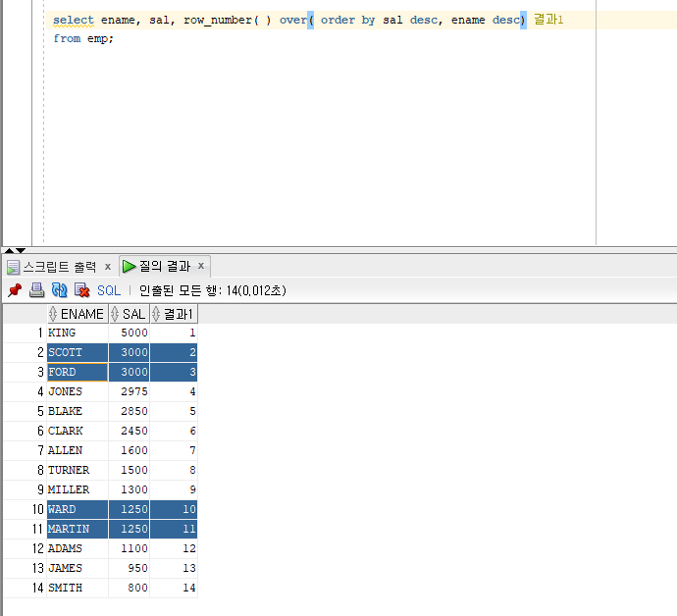Click MARTIN's salary cell 1250
Viewport: 677px width, 616px height.
coord(130,529)
